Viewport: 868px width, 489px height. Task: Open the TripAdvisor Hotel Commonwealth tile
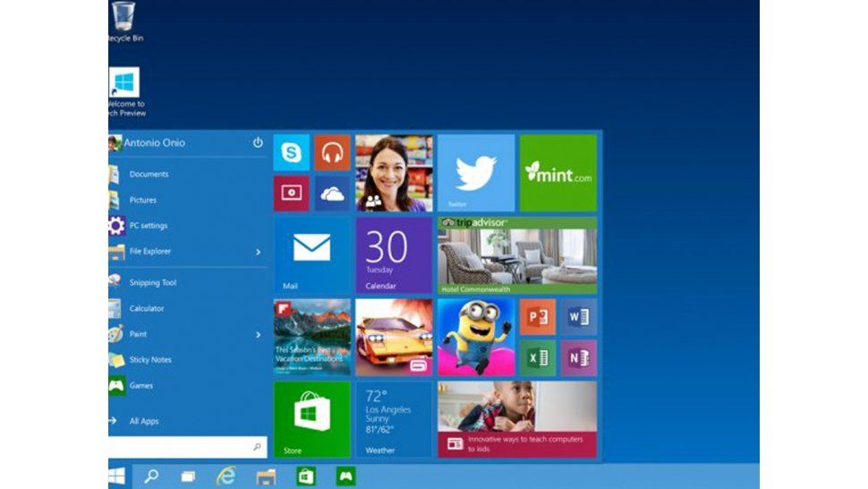pos(517,255)
